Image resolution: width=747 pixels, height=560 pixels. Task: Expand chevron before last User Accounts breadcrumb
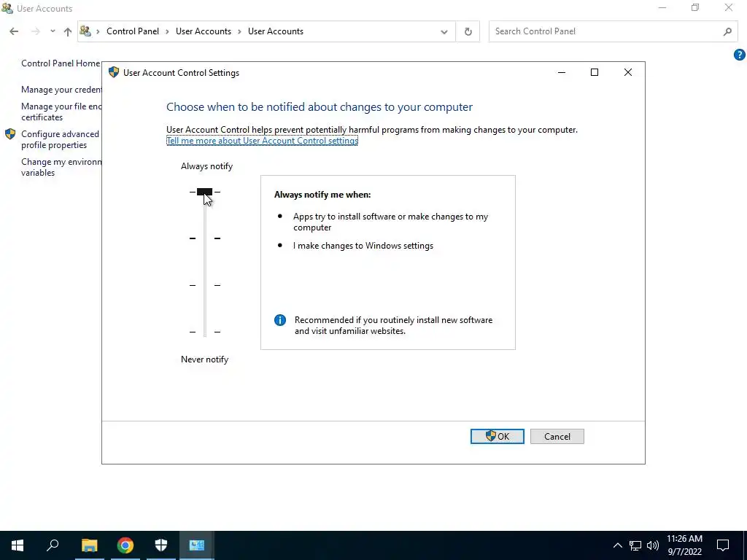pos(239,31)
